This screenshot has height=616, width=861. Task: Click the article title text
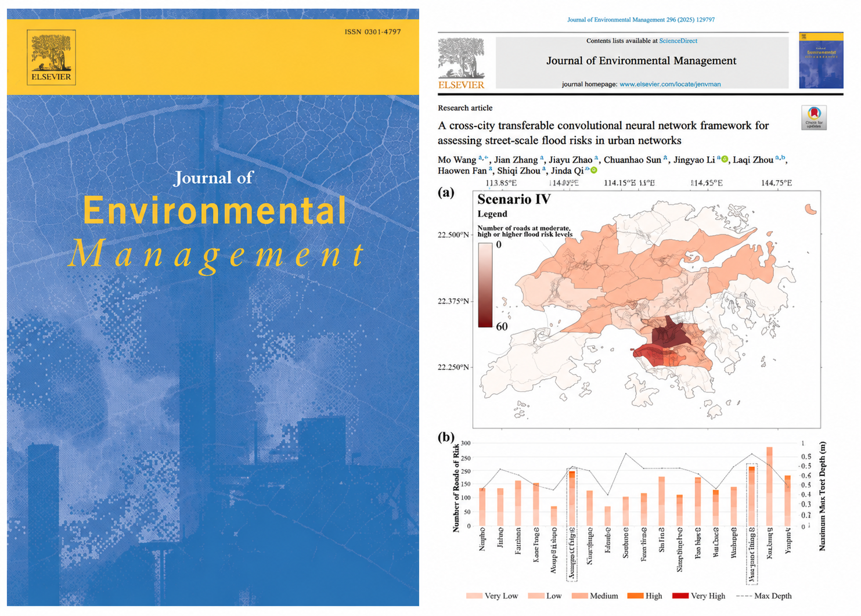click(x=603, y=133)
